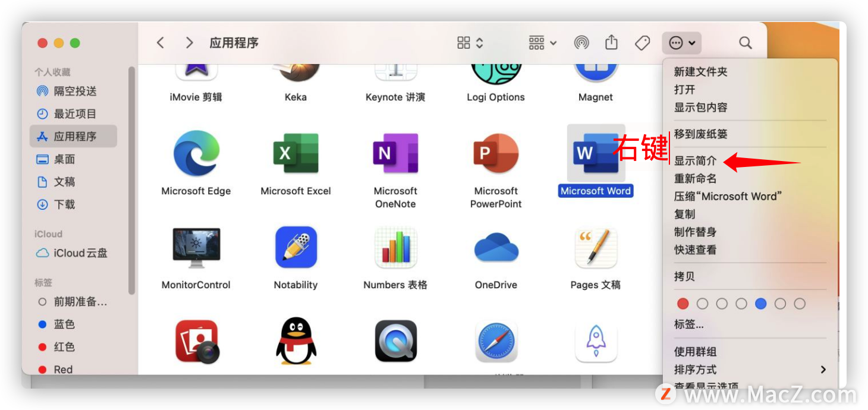868x410 pixels.
Task: Select the Microsoft OneNote app icon
Action: (395, 153)
